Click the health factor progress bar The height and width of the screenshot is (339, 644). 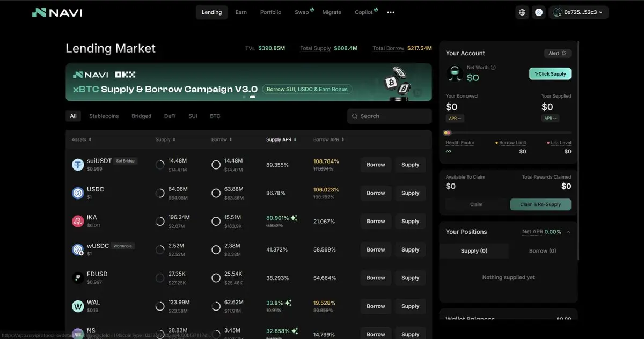click(508, 132)
